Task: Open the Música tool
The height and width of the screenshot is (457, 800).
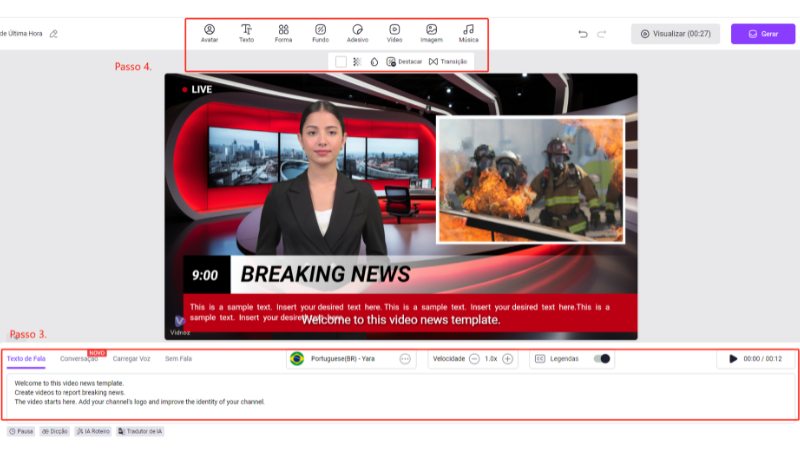Action: [x=468, y=33]
